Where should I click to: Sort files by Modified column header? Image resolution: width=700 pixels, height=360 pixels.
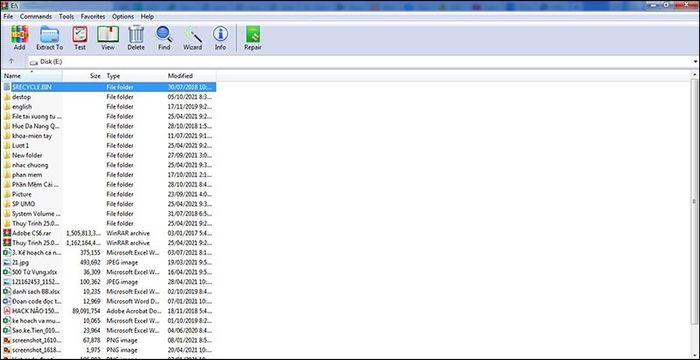(191, 76)
